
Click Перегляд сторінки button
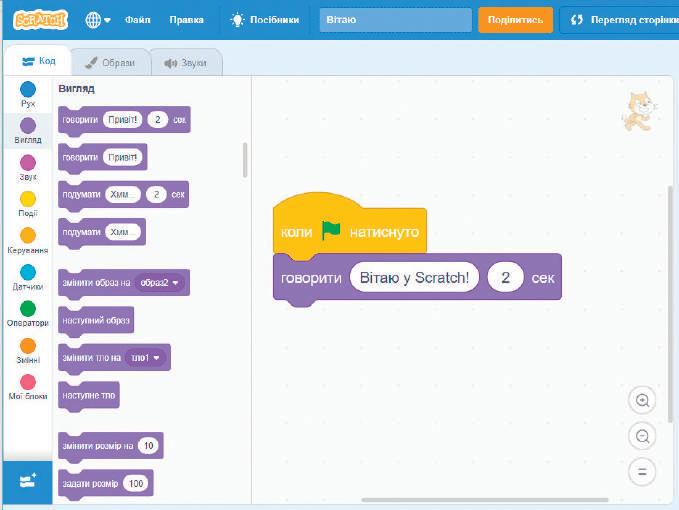(622, 20)
